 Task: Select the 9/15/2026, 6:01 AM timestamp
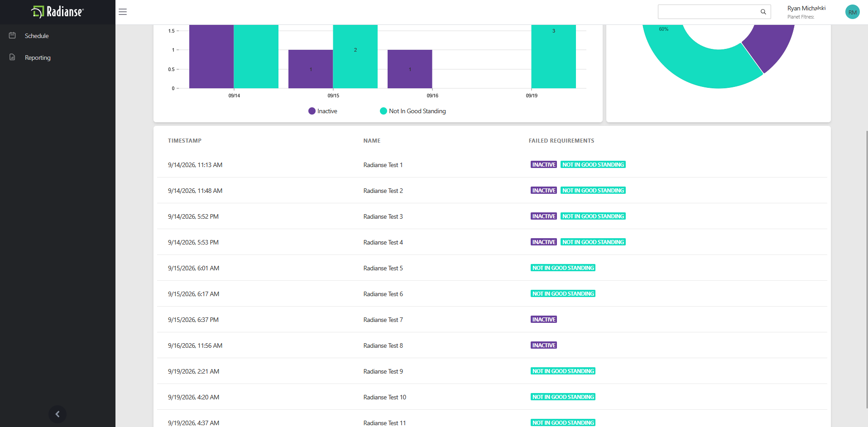tap(193, 268)
